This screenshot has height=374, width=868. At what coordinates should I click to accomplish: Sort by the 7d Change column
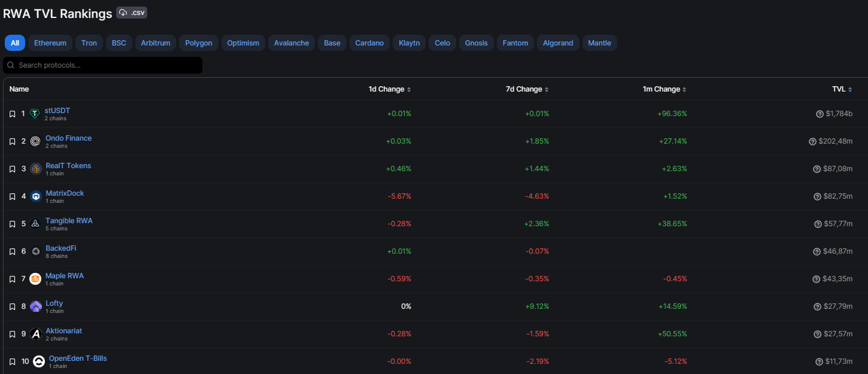[527, 89]
